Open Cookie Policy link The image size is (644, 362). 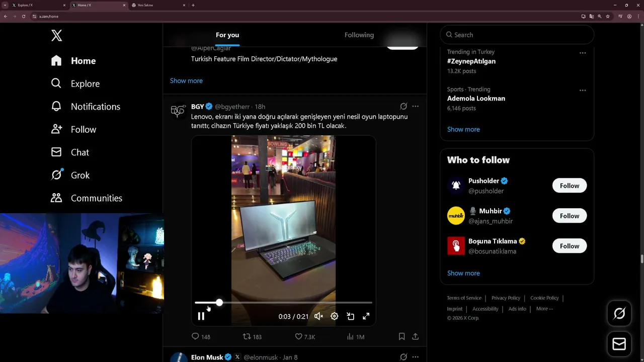544,298
